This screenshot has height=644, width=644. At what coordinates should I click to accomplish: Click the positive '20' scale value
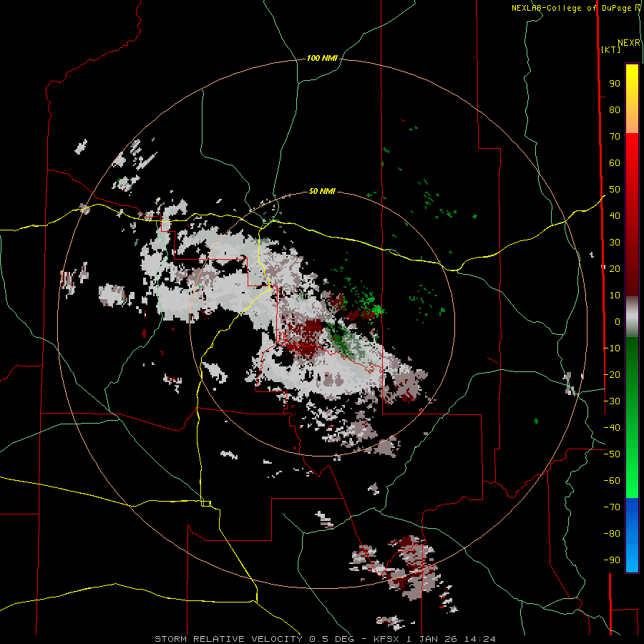coord(615,268)
